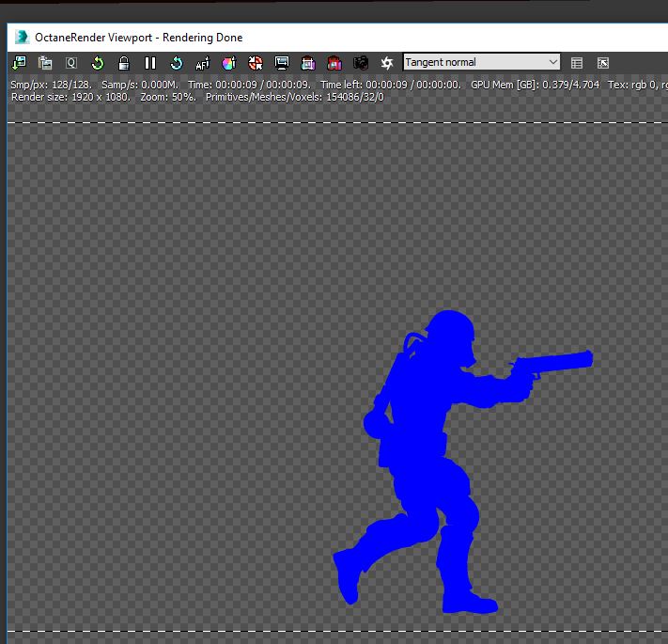
Task: Click the Samp/s: 0.000M status text
Action: click(140, 85)
